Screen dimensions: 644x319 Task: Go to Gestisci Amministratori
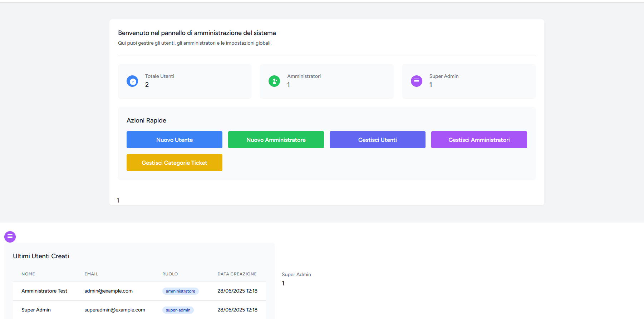[479, 140]
